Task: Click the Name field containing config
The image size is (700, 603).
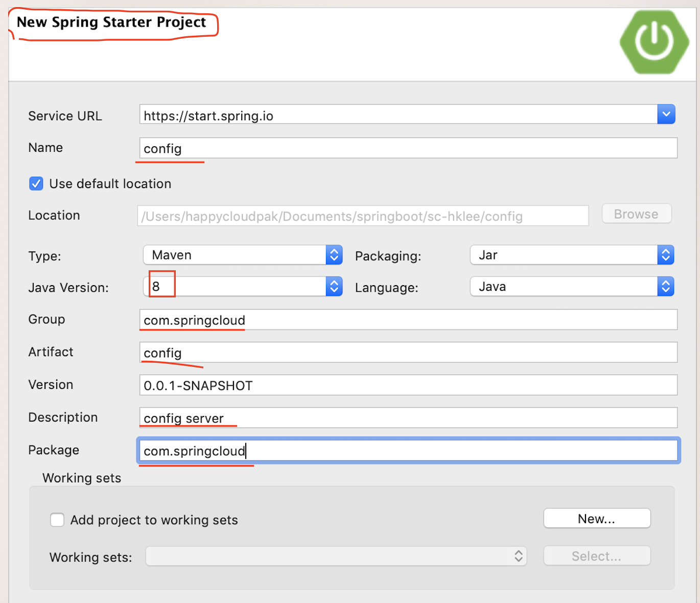Action: pyautogui.click(x=408, y=148)
